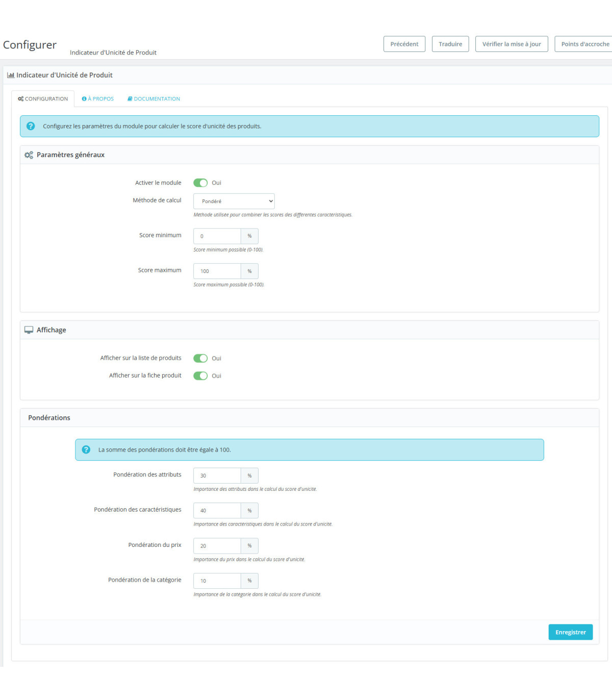The height and width of the screenshot is (700, 612).
Task: Open the Méthode de calcul dropdown
Action: pos(234,201)
